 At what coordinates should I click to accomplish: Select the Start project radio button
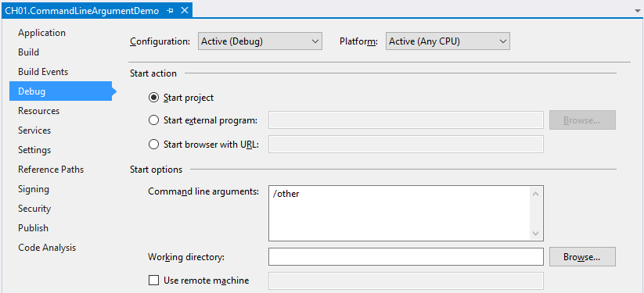click(x=153, y=98)
